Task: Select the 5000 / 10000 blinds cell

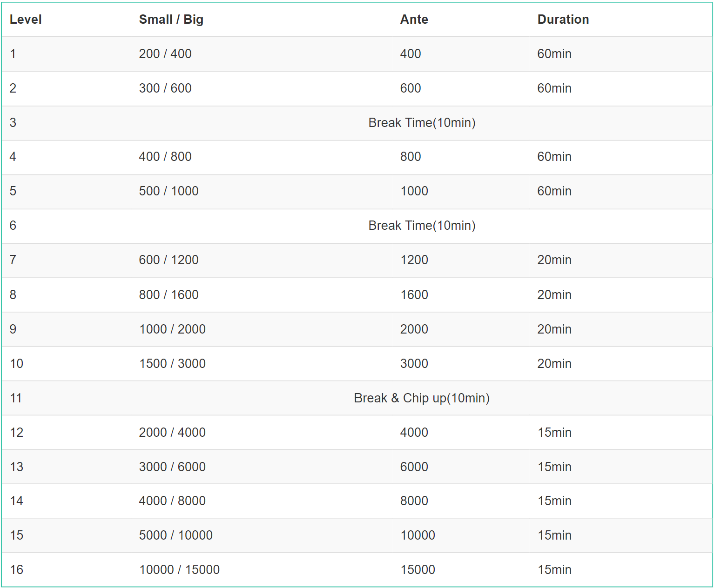Action: (176, 535)
